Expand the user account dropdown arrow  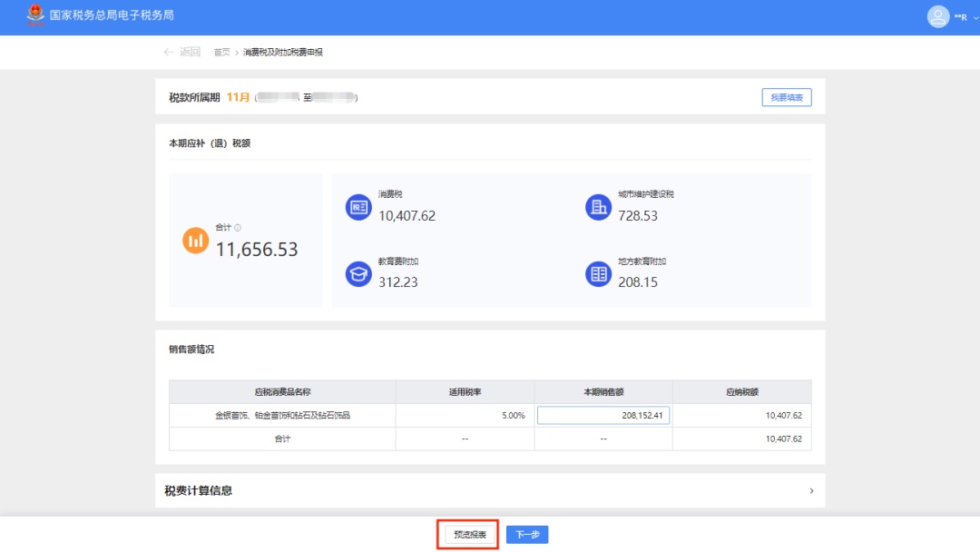tap(975, 17)
